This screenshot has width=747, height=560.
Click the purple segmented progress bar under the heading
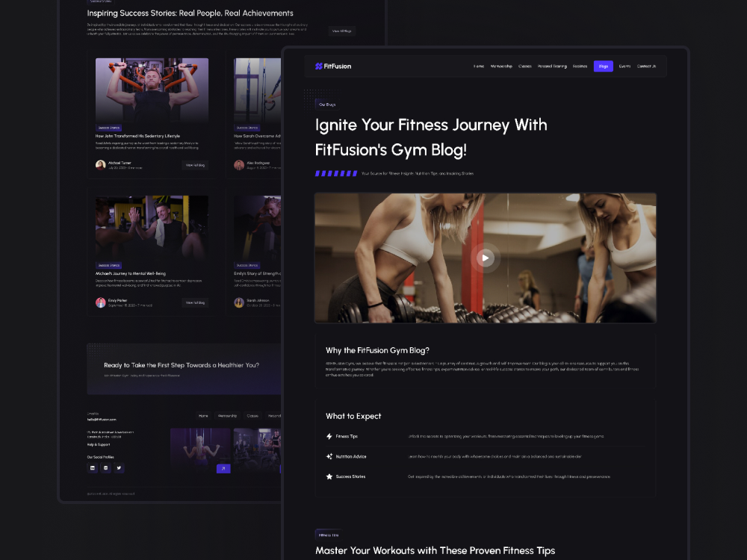(x=336, y=172)
